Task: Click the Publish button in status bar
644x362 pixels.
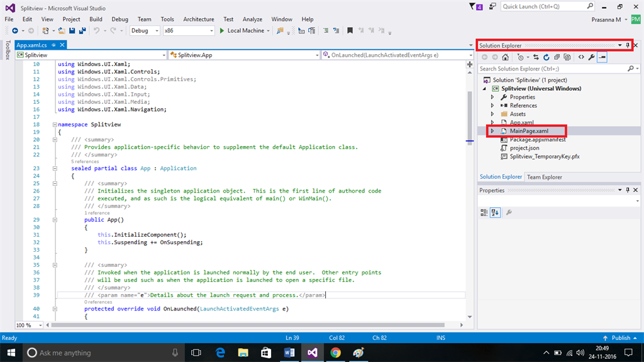Action: point(620,338)
